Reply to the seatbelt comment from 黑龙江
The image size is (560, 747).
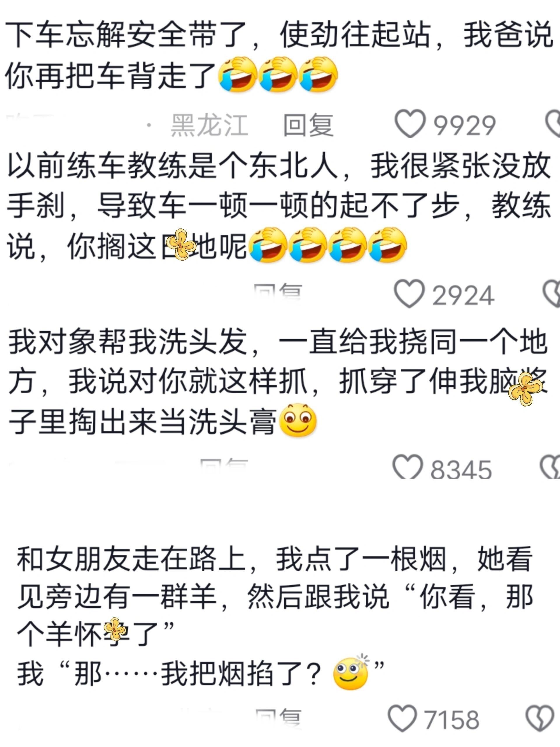(309, 125)
